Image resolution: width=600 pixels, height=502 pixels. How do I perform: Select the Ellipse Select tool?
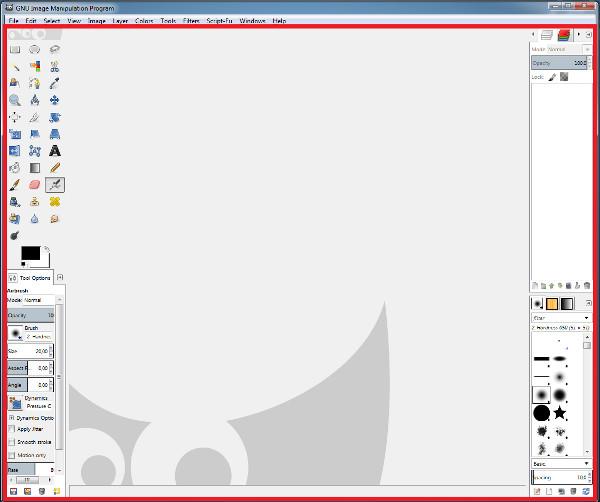pos(34,49)
